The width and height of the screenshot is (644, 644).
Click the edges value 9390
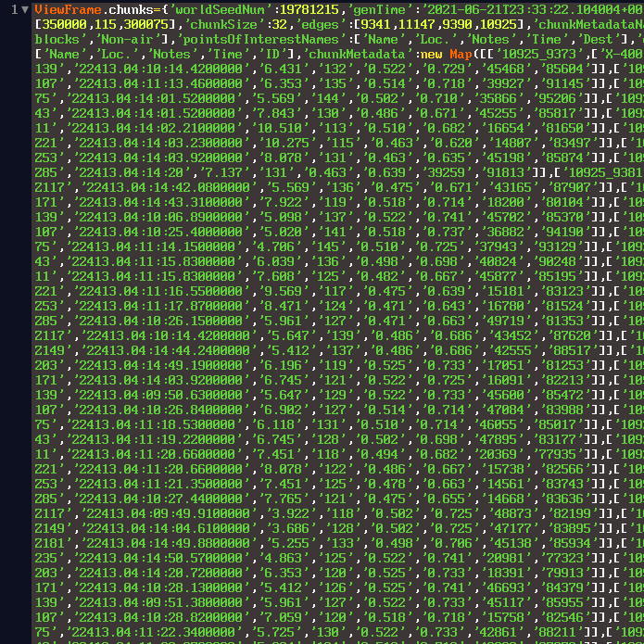pos(457,24)
